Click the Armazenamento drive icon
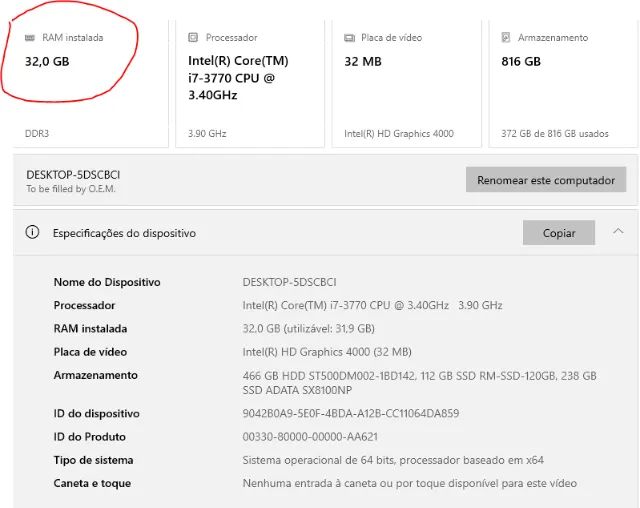 click(x=506, y=38)
